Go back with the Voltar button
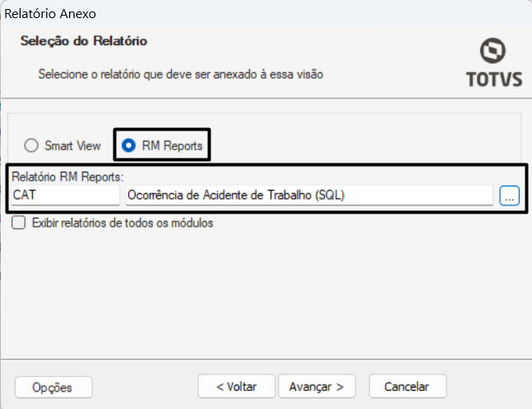 tap(237, 386)
